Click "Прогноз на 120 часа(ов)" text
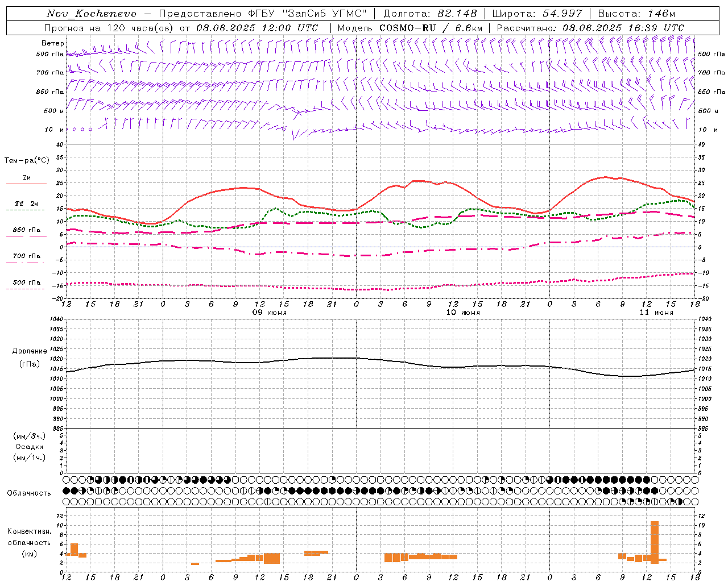This screenshot has width=728, height=582. coord(109,28)
